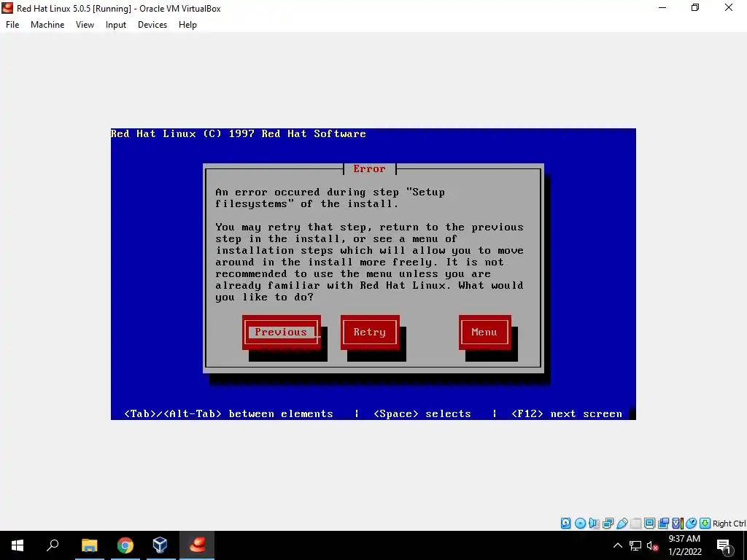747x560 pixels.
Task: Open the Machine menu
Action: coord(47,25)
